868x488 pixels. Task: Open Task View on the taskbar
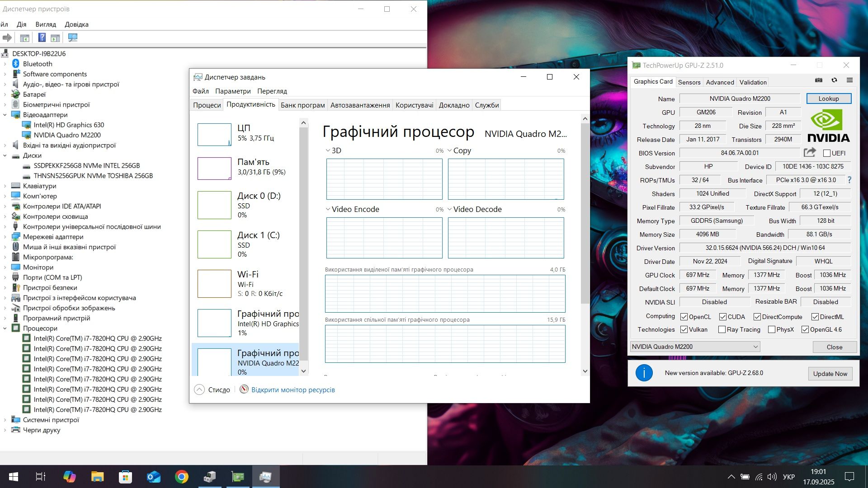pyautogui.click(x=41, y=477)
